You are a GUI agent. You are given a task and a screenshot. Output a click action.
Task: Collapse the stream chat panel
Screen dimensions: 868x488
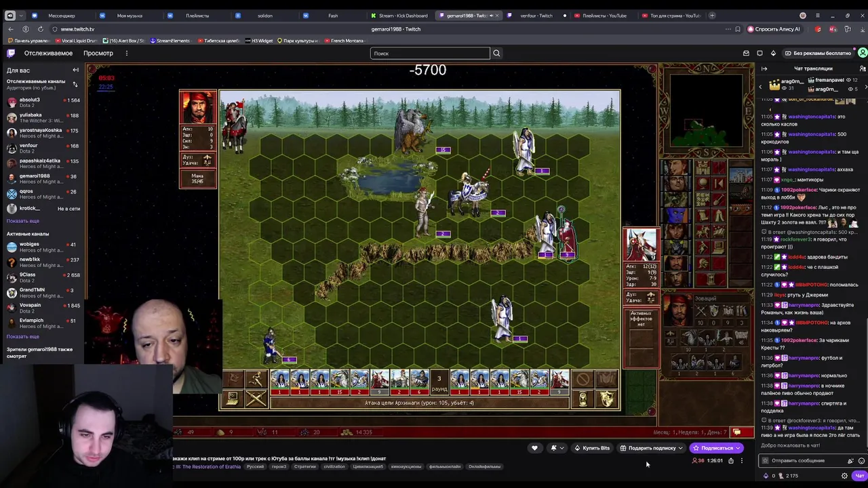(x=764, y=68)
